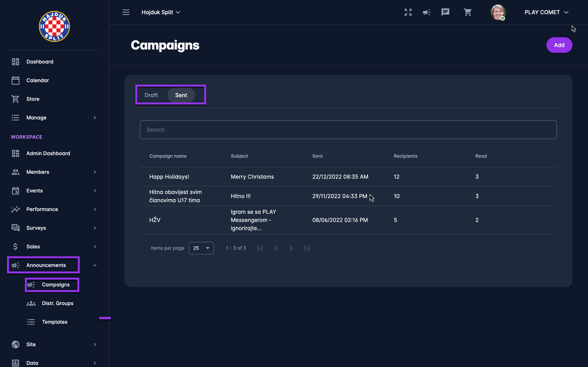This screenshot has height=367, width=588.
Task: Open the items per page dropdown
Action: coord(201,248)
